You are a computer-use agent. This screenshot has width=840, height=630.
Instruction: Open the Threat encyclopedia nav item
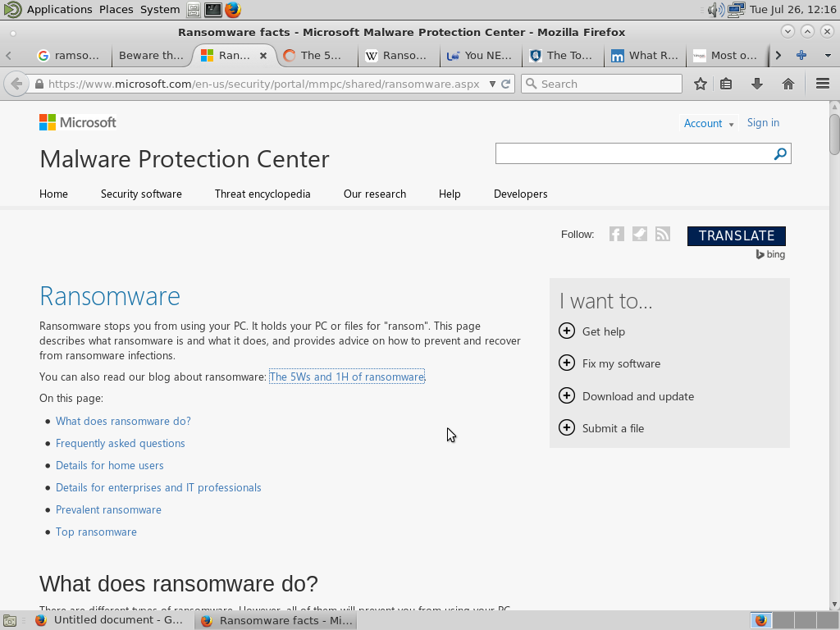point(262,194)
